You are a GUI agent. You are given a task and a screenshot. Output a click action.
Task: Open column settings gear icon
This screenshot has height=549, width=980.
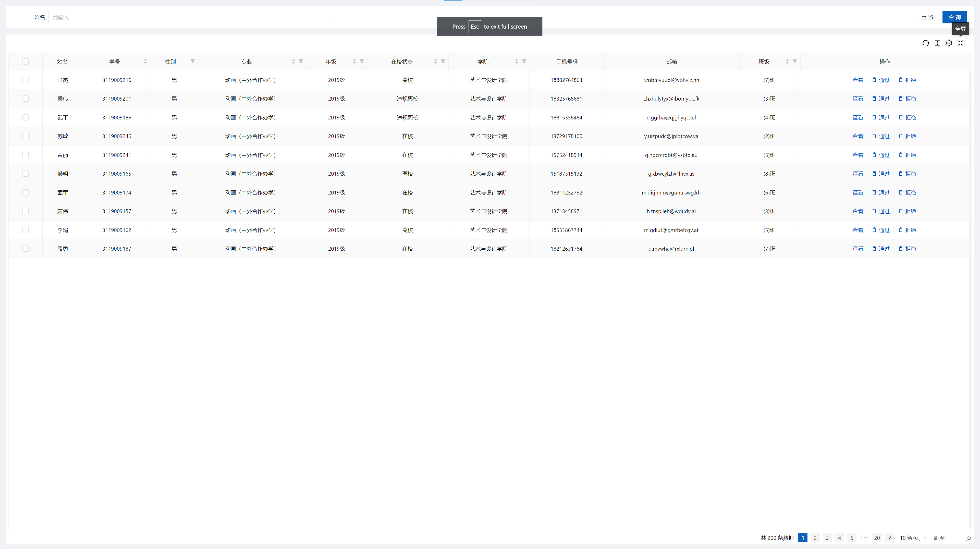point(949,43)
